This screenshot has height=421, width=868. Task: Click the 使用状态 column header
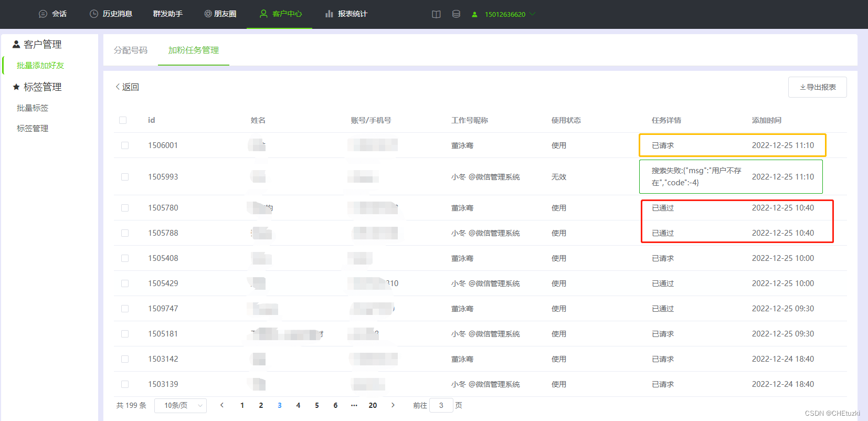566,120
